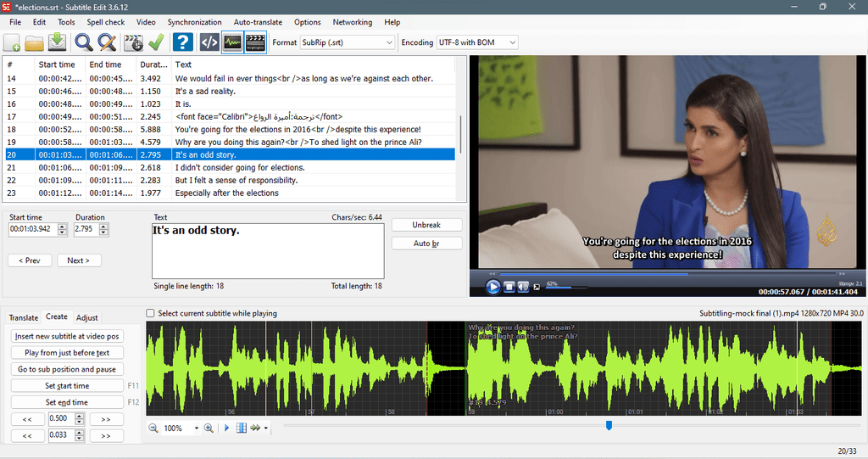Screen dimensions: 868x459
Task: Mute the video player sound
Action: point(522,287)
